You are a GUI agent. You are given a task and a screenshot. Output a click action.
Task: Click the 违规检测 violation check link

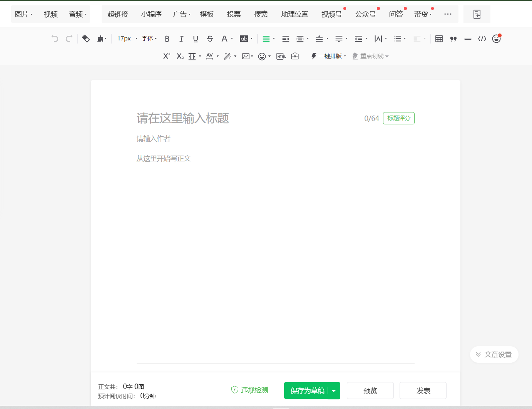[x=249, y=390]
